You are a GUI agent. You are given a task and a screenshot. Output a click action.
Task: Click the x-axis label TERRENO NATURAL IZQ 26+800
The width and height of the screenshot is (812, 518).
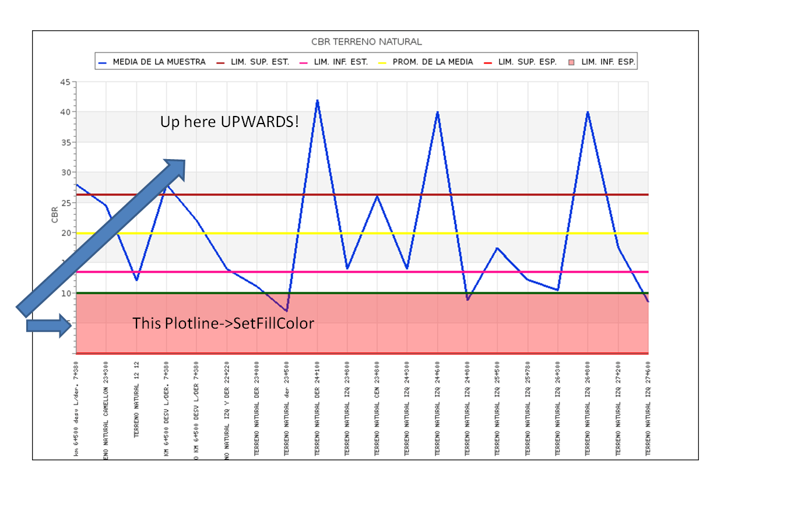pyautogui.click(x=588, y=408)
